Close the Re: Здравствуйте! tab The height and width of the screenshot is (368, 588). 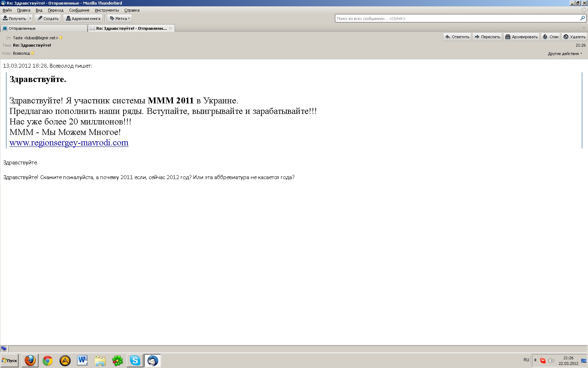[170, 28]
